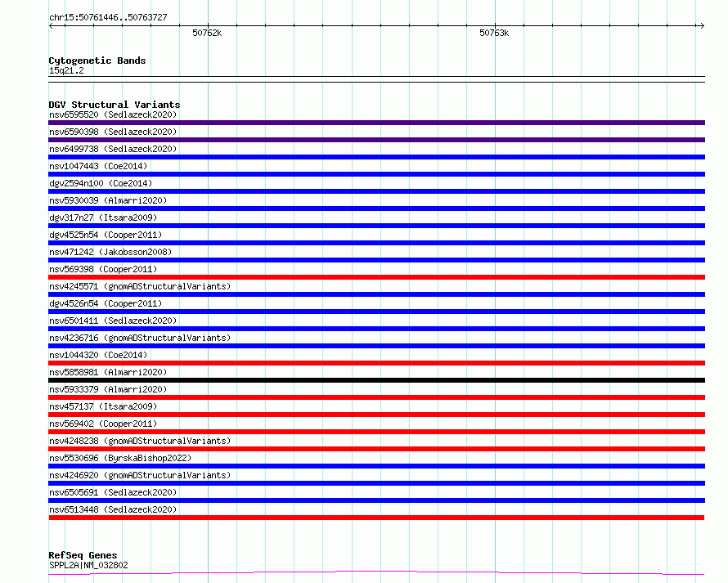Click the left arrow on the ruler

pos(51,26)
